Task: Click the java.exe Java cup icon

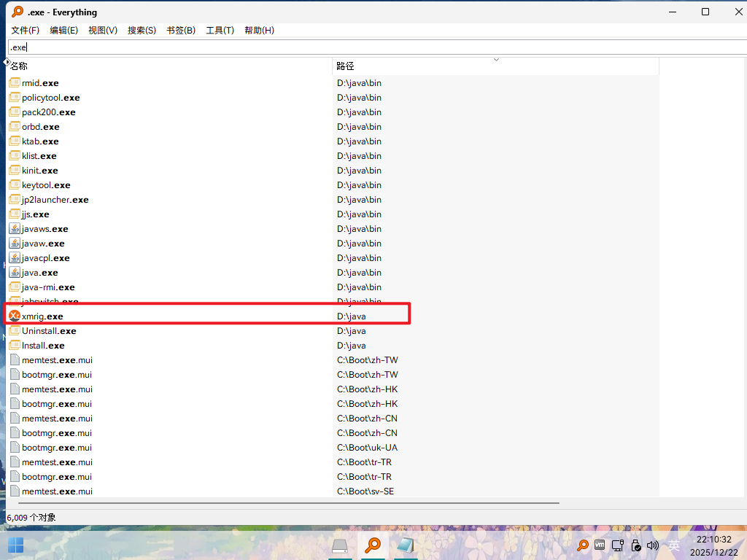Action: (15, 272)
